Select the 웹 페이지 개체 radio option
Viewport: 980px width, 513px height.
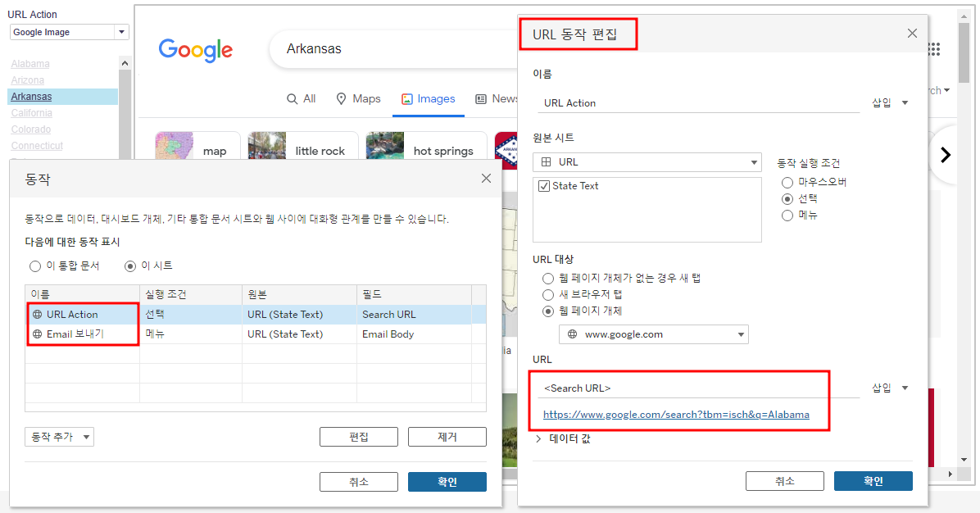pos(548,311)
